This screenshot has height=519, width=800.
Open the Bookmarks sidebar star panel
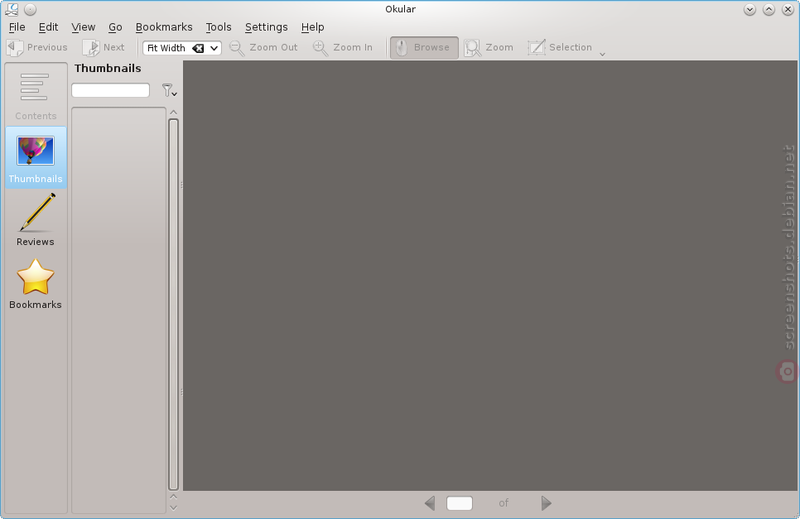click(x=36, y=284)
